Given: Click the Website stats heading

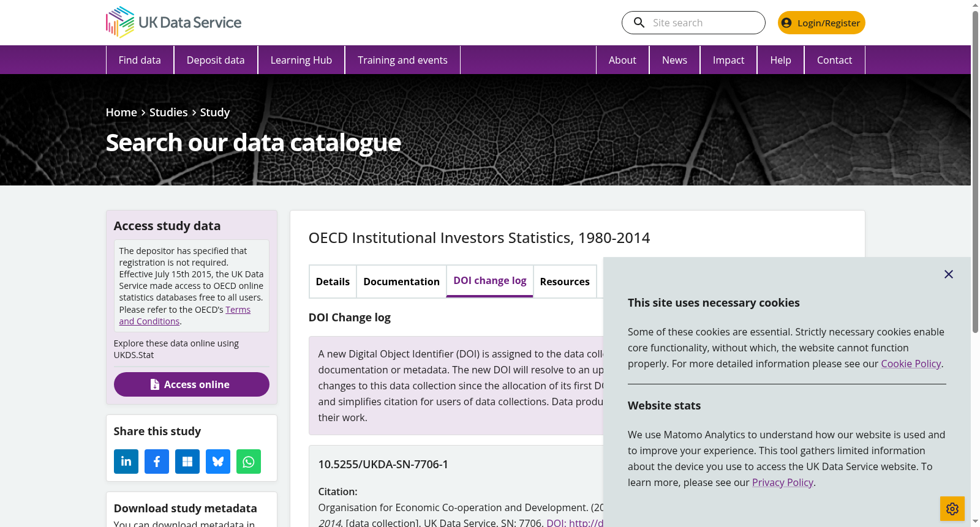Looking at the screenshot, I should [x=664, y=406].
